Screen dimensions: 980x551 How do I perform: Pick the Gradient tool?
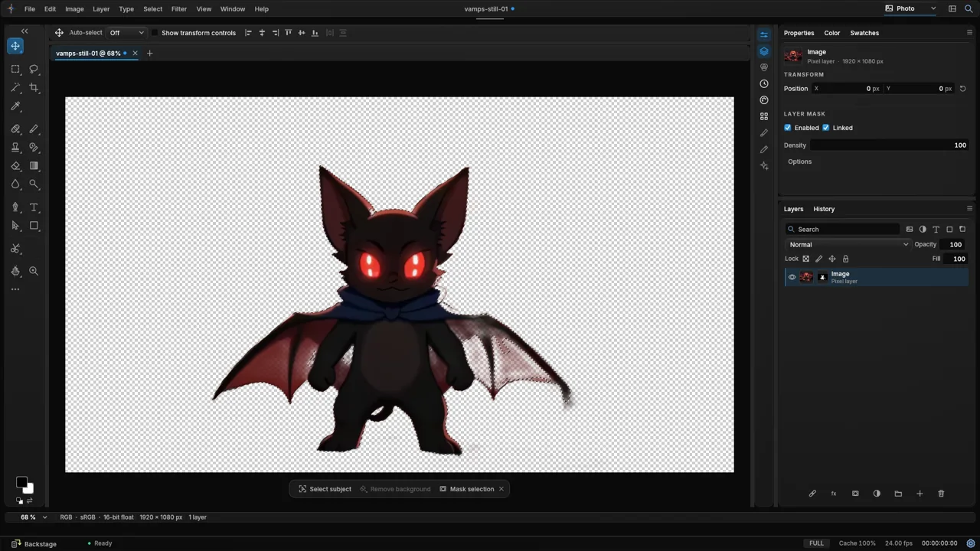point(34,165)
